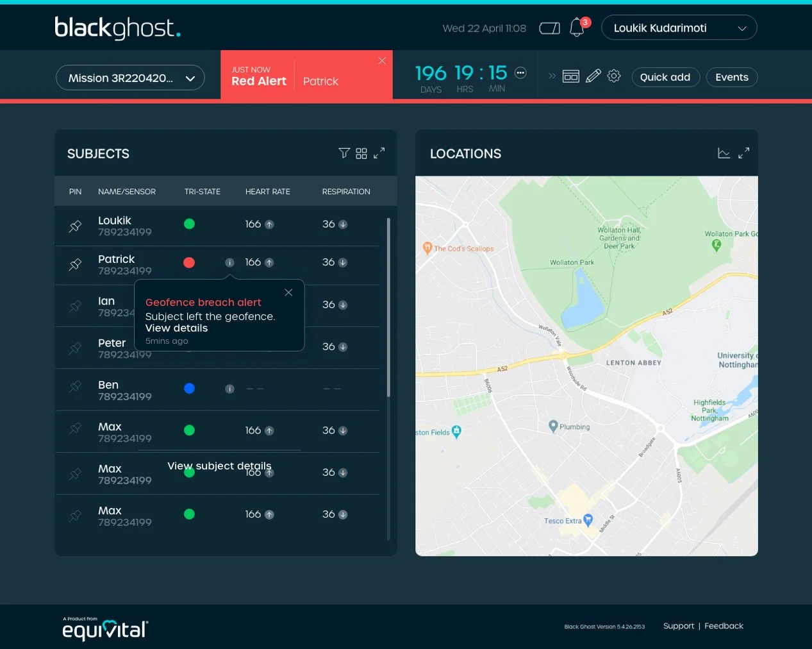Viewport: 812px width, 649px height.
Task: Open the mission timer options ellipsis
Action: pos(520,72)
